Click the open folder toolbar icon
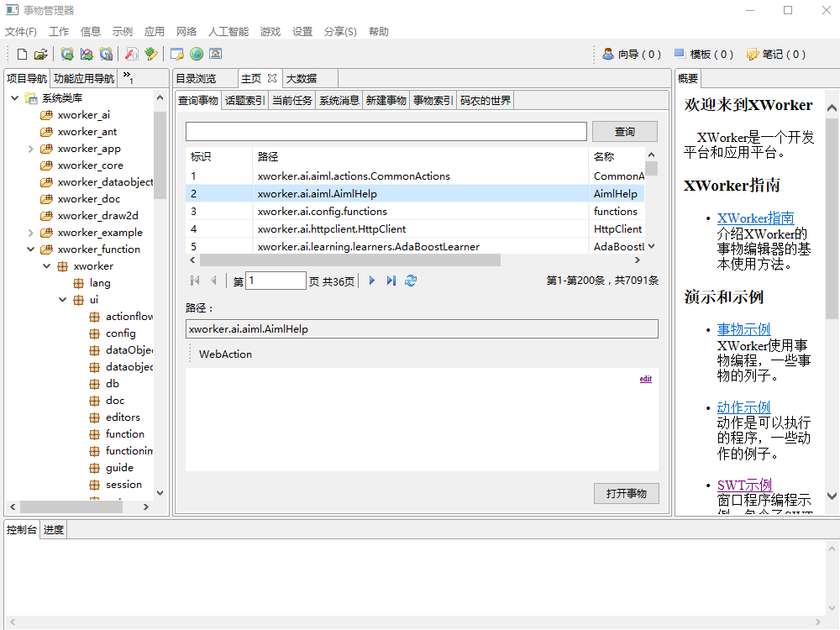840x630 pixels. tap(40, 54)
